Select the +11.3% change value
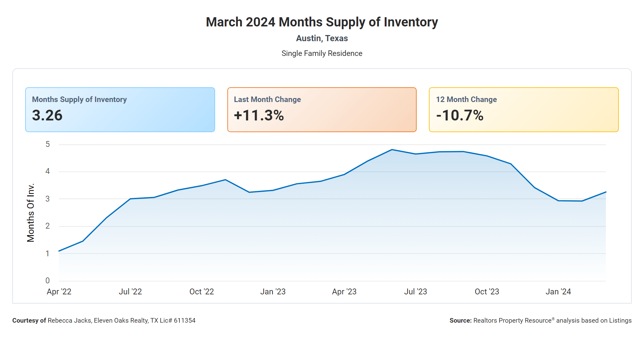This screenshot has height=338, width=644. coord(259,116)
